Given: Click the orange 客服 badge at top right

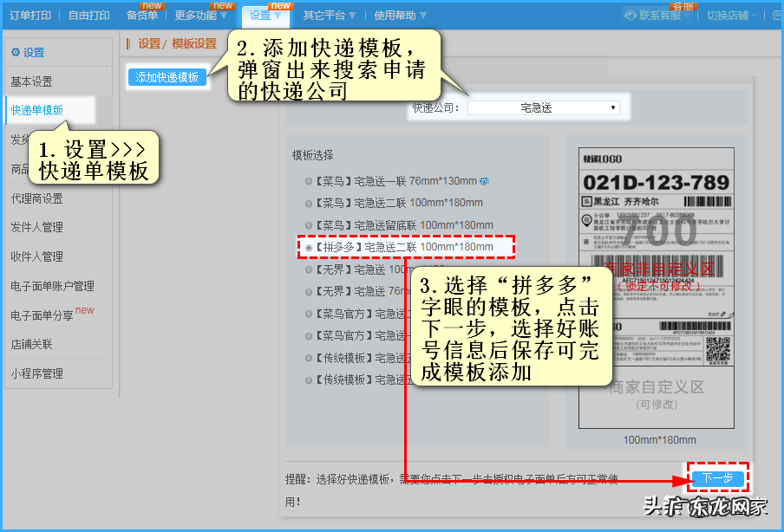Looking at the screenshot, I should click(682, 6).
